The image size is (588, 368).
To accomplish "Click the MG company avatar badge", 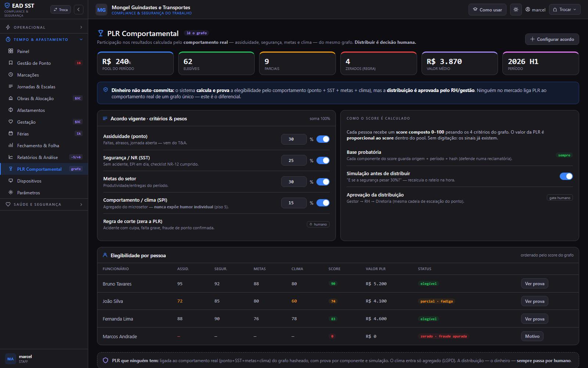I will click(x=101, y=10).
